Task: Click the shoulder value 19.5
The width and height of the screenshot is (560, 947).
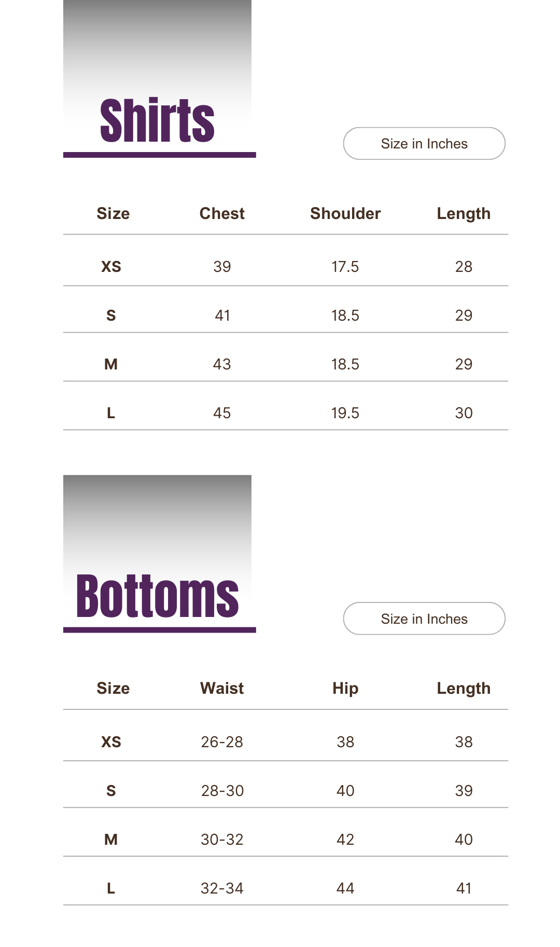Action: click(345, 413)
